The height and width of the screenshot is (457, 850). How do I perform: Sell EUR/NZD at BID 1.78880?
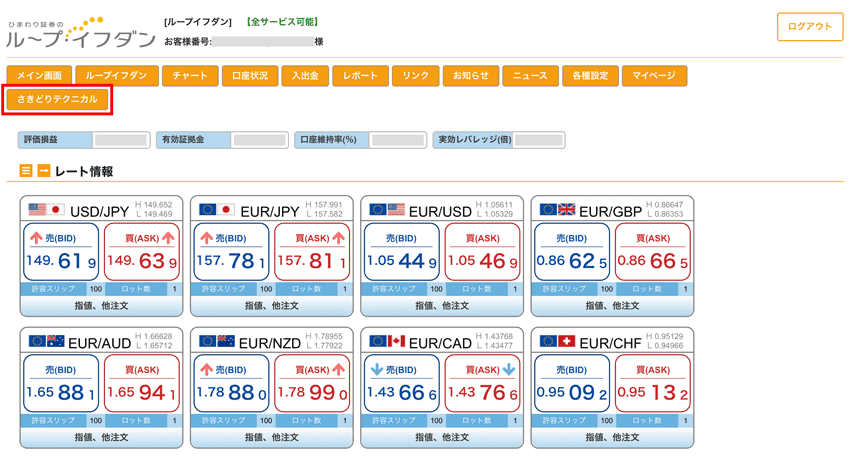tap(231, 384)
